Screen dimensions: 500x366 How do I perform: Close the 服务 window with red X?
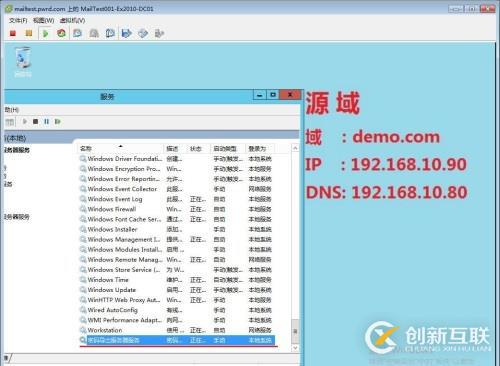290,95
